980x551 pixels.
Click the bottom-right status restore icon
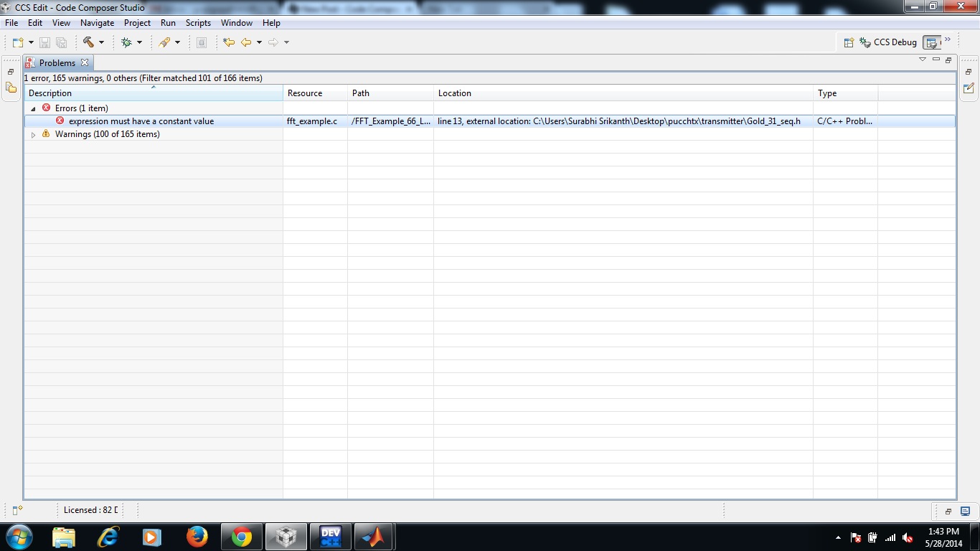pyautogui.click(x=948, y=512)
